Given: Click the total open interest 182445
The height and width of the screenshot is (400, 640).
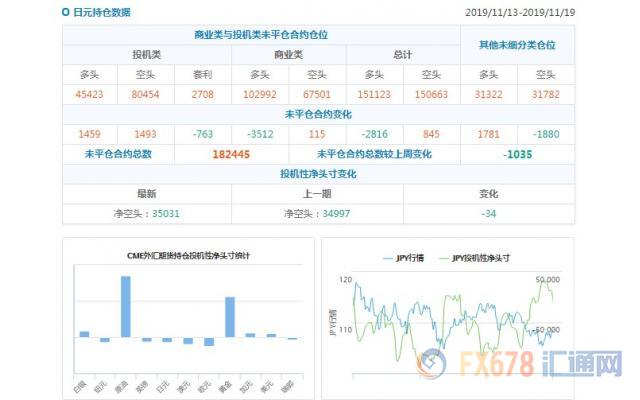Looking at the screenshot, I should click(x=231, y=155).
